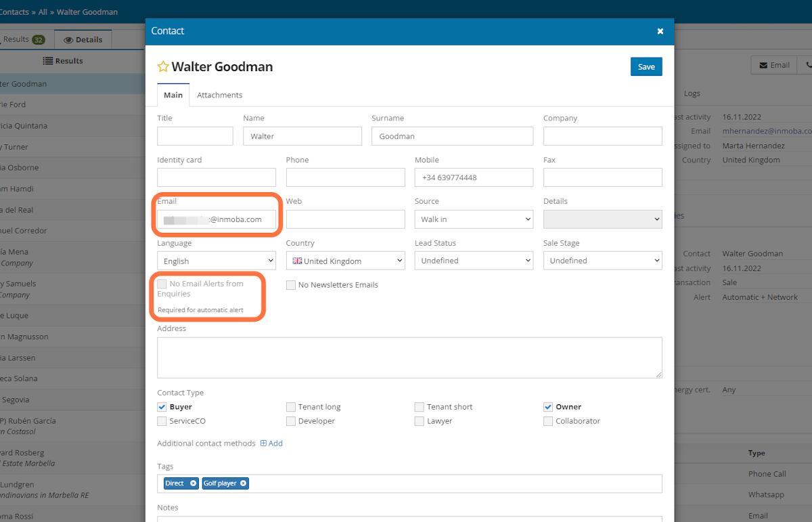Click the eye icon on the Details tab
Image resolution: width=812 pixels, height=522 pixels.
(x=68, y=39)
